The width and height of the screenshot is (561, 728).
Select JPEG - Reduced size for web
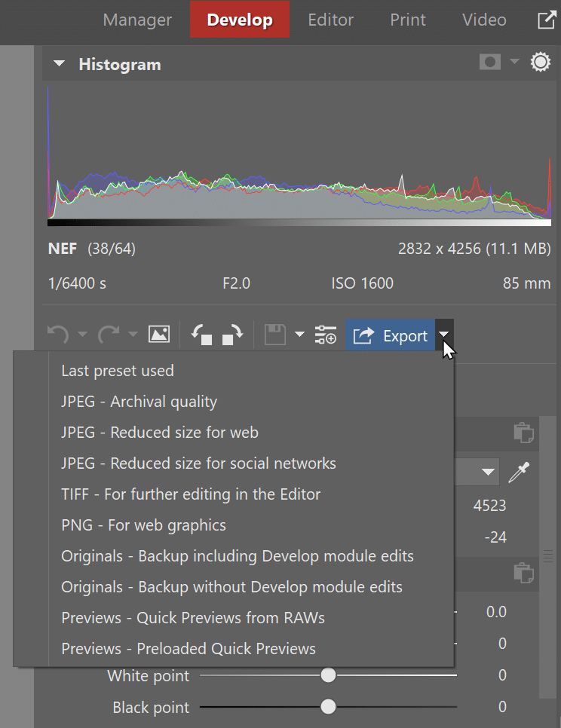click(x=160, y=433)
